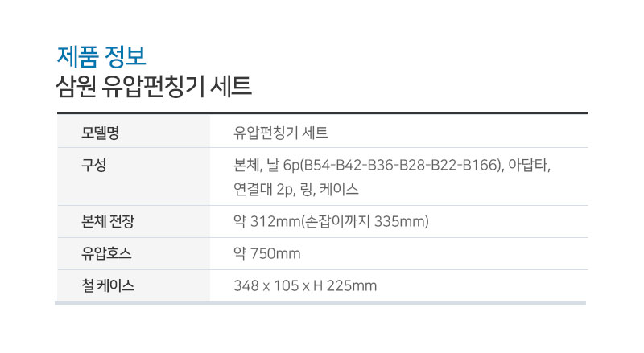Click the 유압펀칭기 세트 model value
This screenshot has width=644, height=353.
[280, 133]
